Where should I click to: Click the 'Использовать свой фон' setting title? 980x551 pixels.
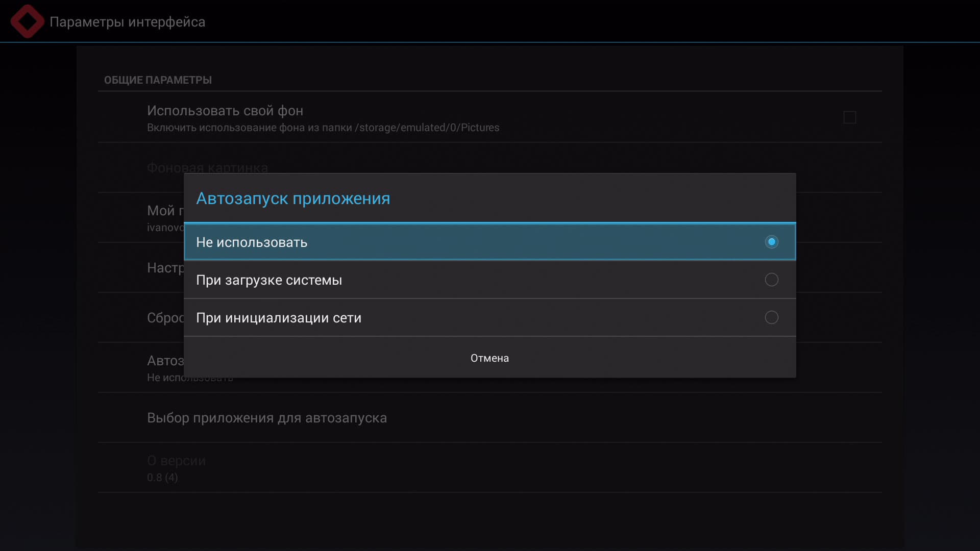tap(225, 111)
